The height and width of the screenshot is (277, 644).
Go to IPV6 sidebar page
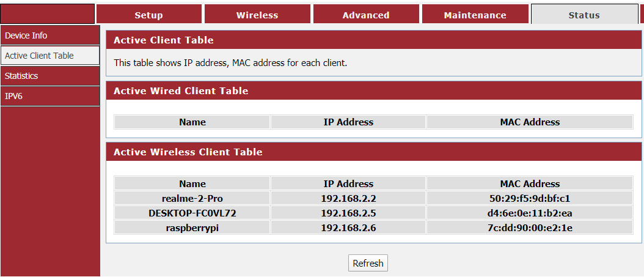tap(14, 96)
